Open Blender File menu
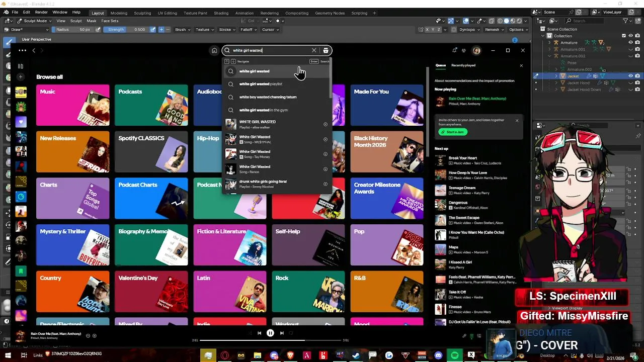This screenshot has width=644, height=362. pyautogui.click(x=15, y=12)
